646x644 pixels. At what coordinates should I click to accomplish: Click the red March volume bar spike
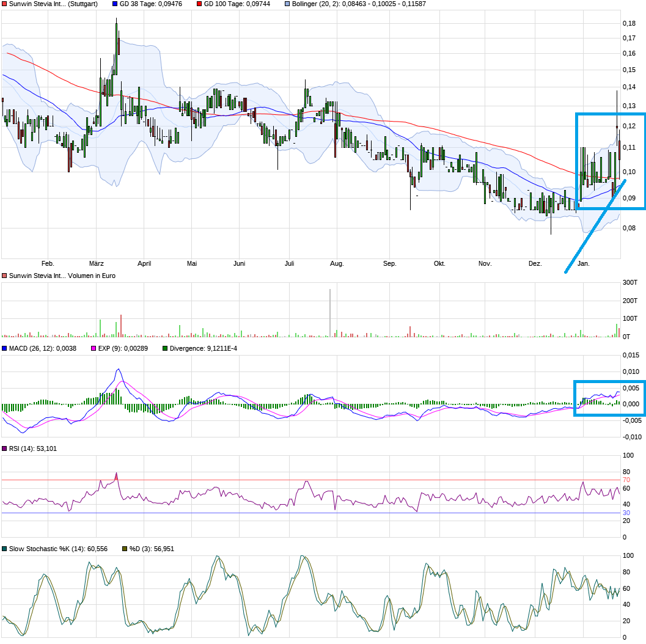(121, 326)
